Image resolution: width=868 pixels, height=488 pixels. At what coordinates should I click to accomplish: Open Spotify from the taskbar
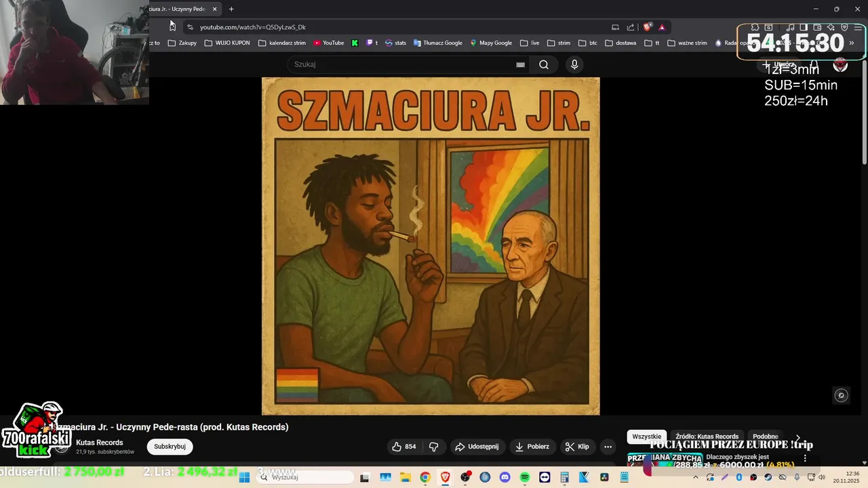(524, 477)
